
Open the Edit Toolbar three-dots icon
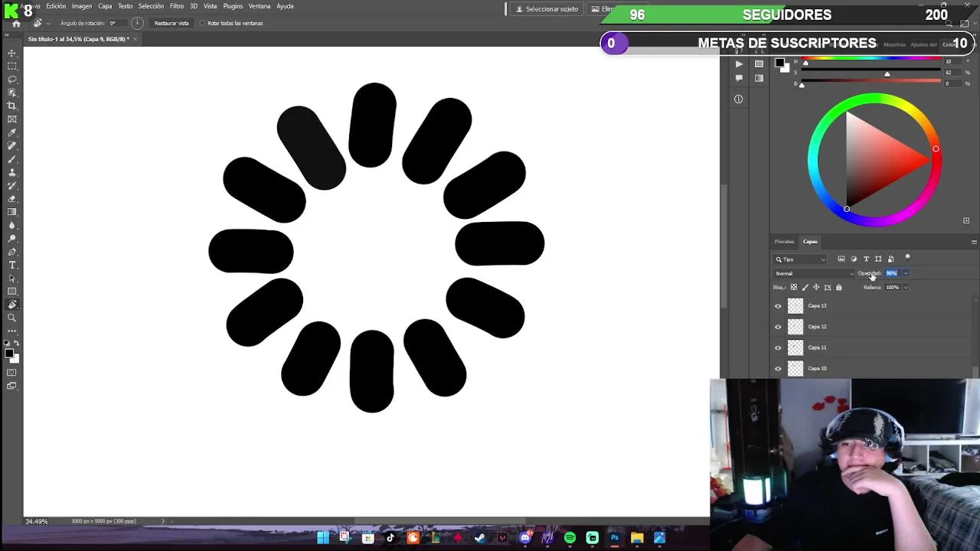pos(12,331)
